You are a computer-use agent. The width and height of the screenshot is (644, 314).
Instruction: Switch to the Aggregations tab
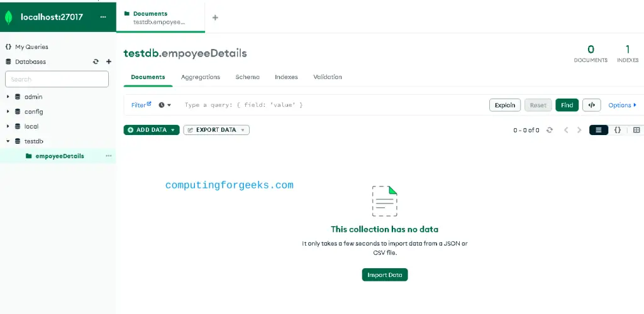[x=201, y=77]
